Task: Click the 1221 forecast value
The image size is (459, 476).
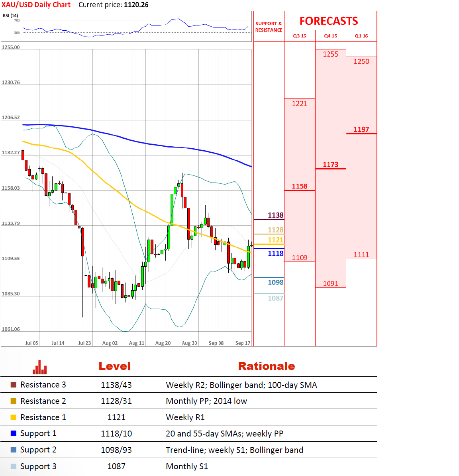Action: (x=300, y=104)
